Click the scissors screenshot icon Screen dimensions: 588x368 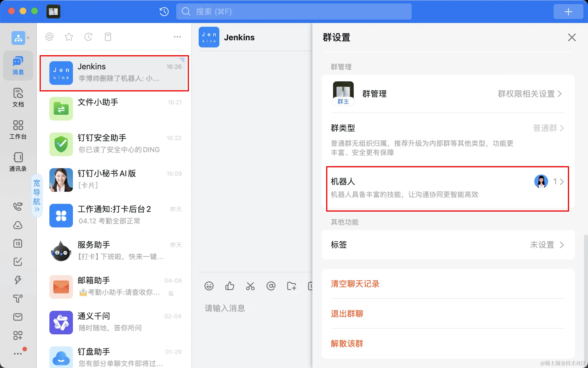tap(250, 286)
